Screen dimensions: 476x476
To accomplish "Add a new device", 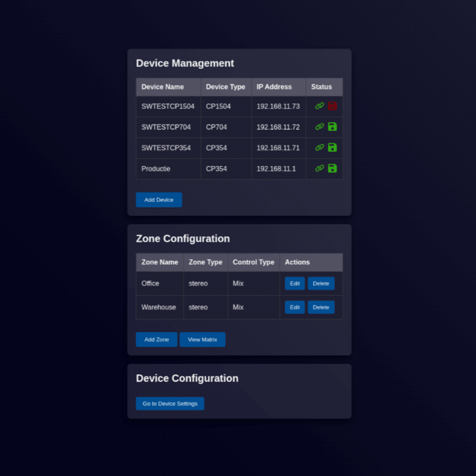I will 159,200.
